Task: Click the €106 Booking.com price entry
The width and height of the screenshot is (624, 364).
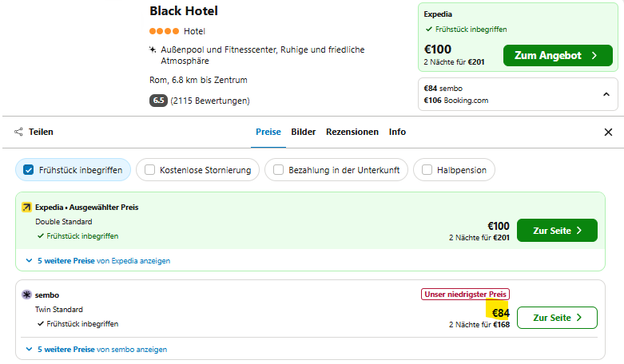Action: click(x=456, y=101)
